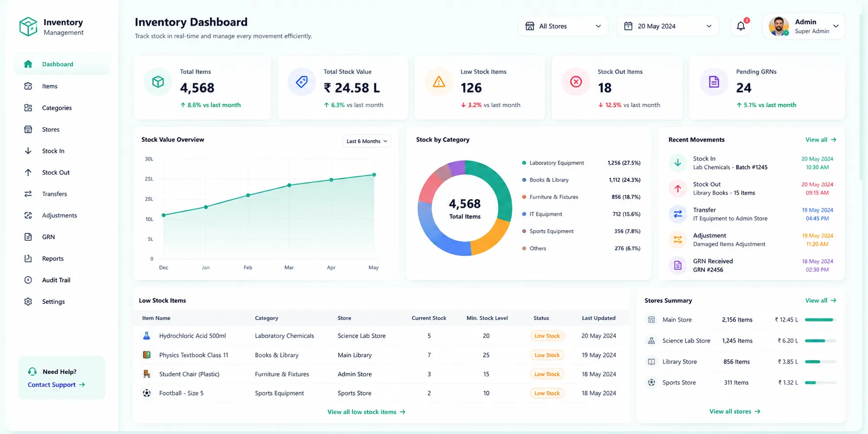Open Settings in the sidebar
Image resolution: width=868 pixels, height=434 pixels.
(62, 301)
